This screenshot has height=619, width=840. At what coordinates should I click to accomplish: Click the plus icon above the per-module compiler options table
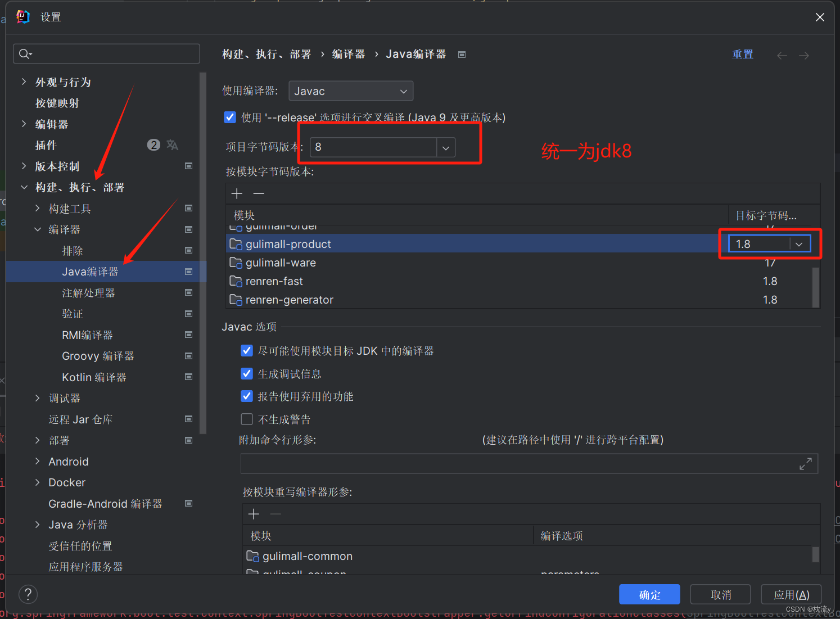(254, 513)
